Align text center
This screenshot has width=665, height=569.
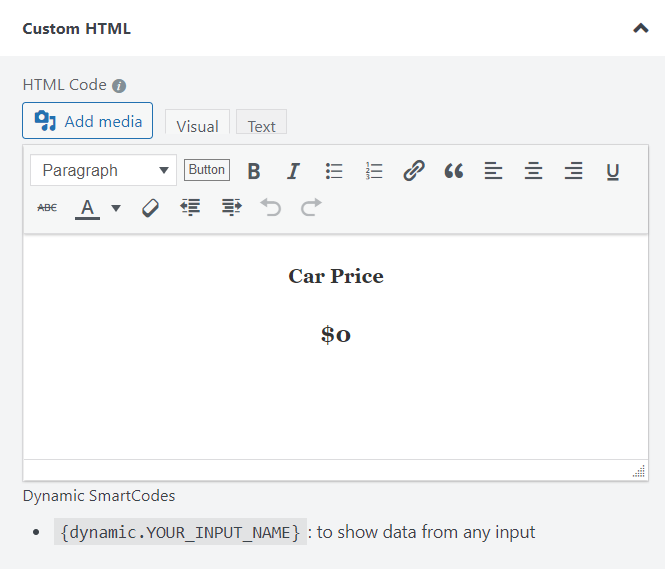(x=533, y=171)
